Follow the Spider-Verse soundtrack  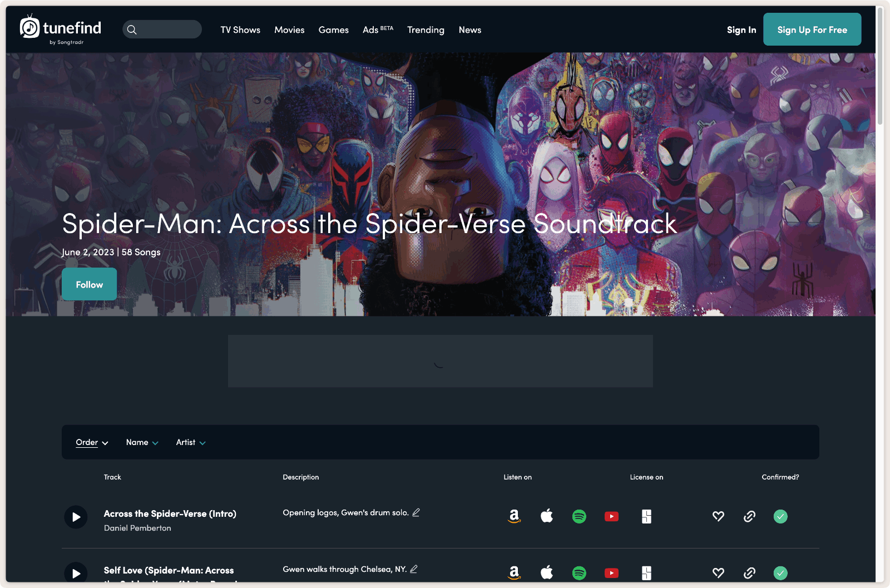(x=90, y=284)
